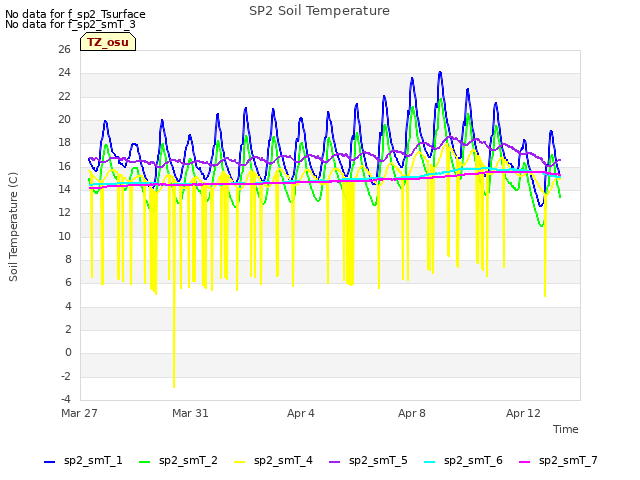Click the 0 y-axis tick label
Viewport: 640px width, 480px height.
click(68, 353)
